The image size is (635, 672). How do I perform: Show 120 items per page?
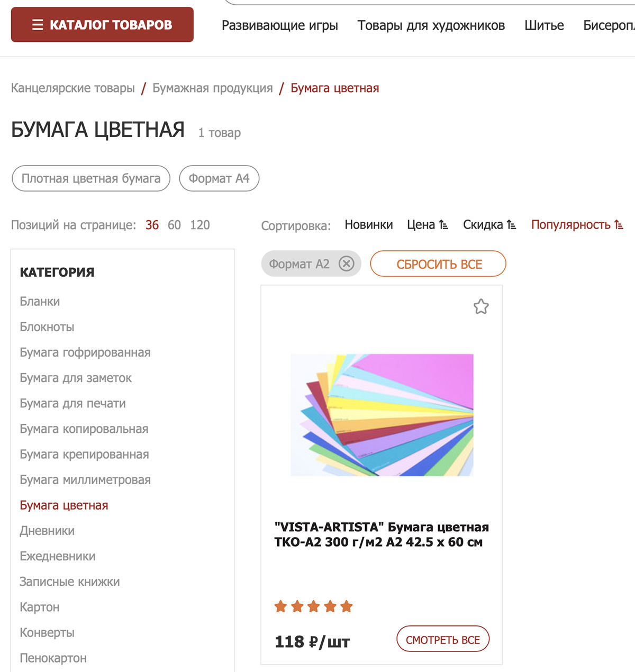[200, 225]
